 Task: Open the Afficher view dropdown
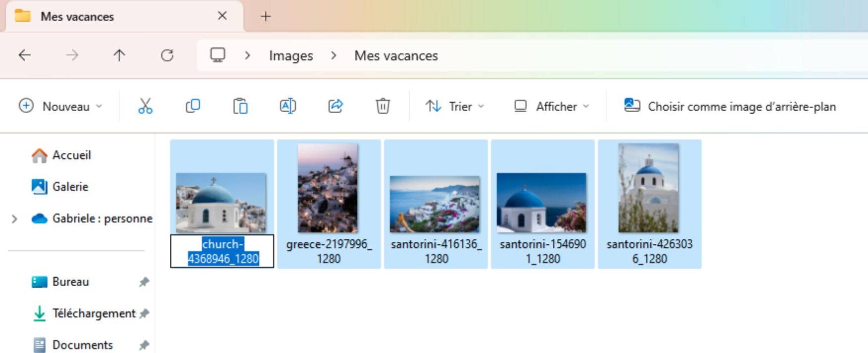[x=552, y=106]
